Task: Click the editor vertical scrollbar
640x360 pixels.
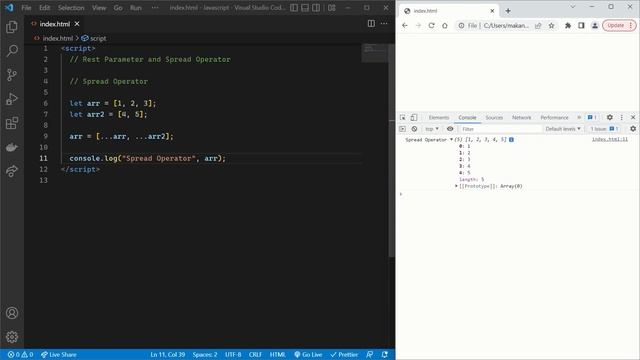Action: point(391,150)
